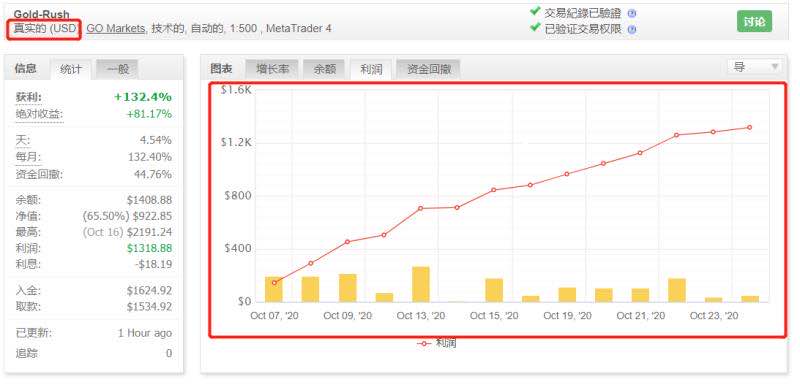Click the 绝对收益 label

[x=39, y=114]
